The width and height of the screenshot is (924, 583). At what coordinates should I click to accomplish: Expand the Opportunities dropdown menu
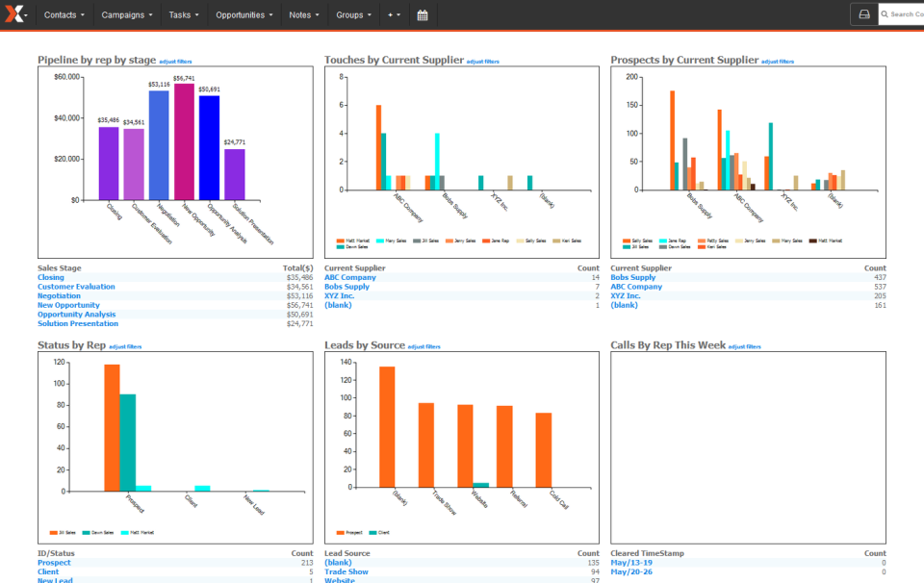point(244,15)
